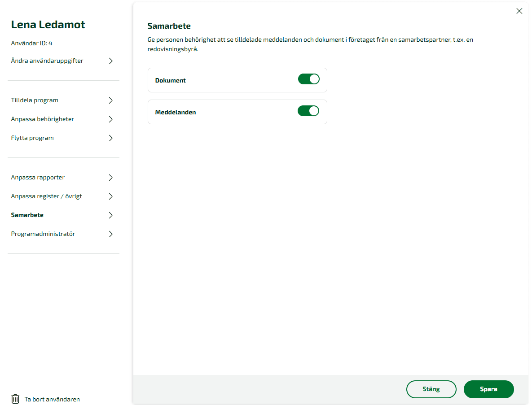Click the chevron icon next to Tilldela program
The image size is (532, 405).
pos(110,100)
